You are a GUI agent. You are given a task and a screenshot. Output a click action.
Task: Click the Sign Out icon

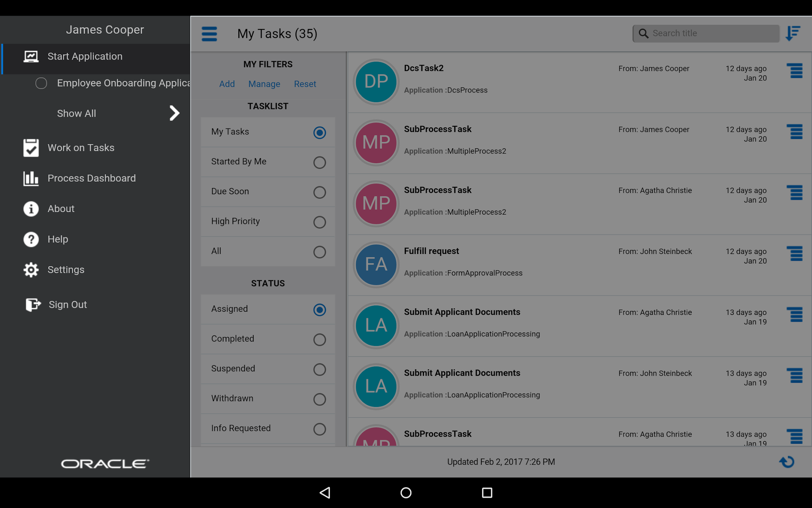click(33, 304)
